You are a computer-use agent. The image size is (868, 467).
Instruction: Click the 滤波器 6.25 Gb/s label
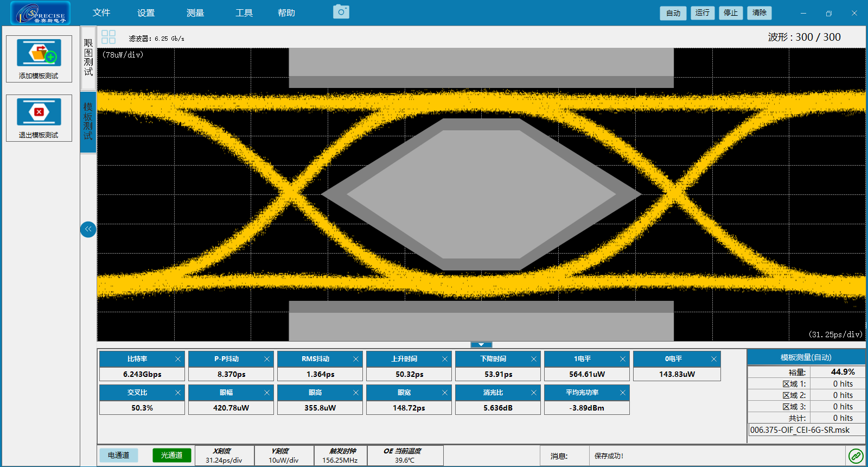[156, 39]
